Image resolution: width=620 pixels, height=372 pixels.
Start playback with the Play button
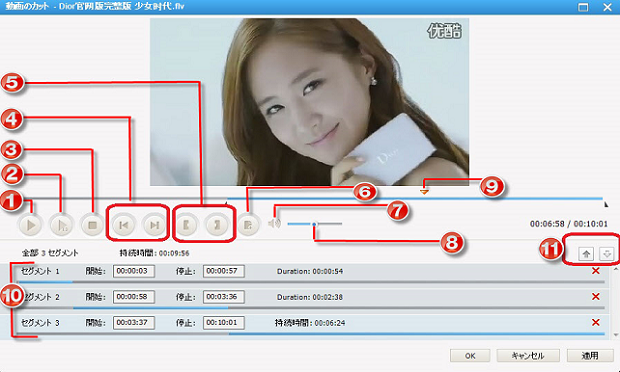(x=30, y=225)
